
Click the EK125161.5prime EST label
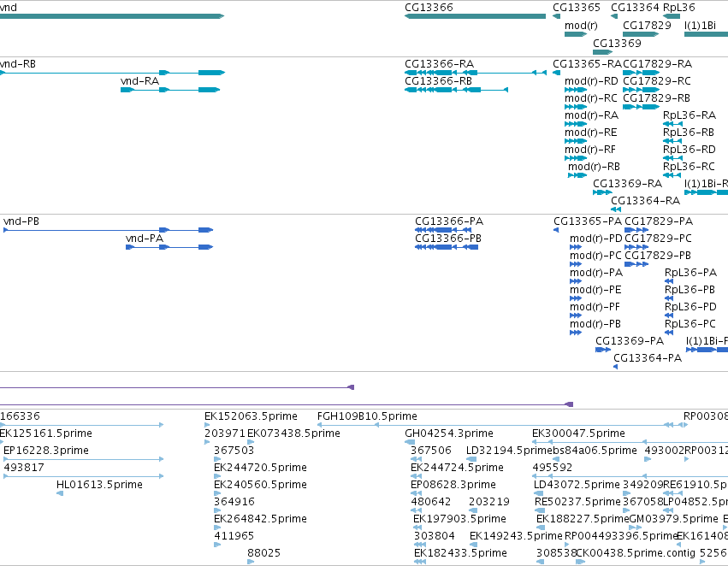(45, 433)
